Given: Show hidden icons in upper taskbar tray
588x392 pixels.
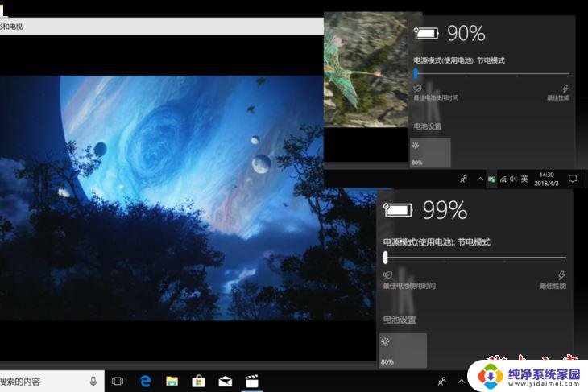Looking at the screenshot, I should [x=480, y=179].
